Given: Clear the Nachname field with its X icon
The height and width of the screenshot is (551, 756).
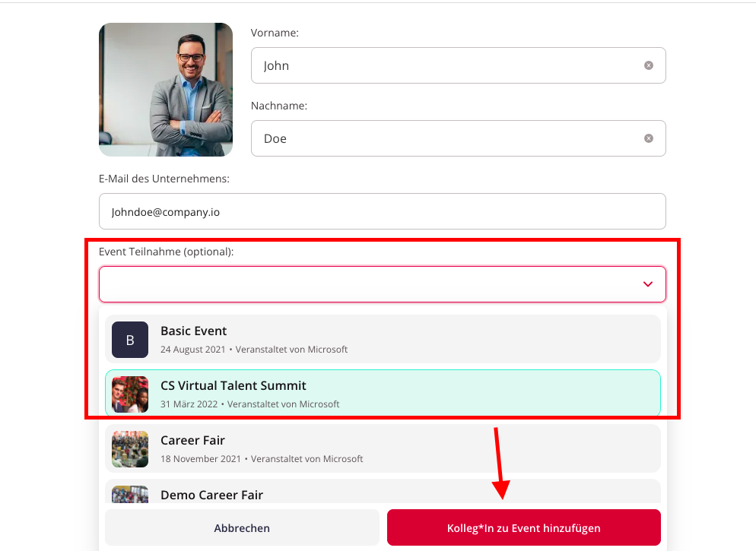Looking at the screenshot, I should [649, 139].
